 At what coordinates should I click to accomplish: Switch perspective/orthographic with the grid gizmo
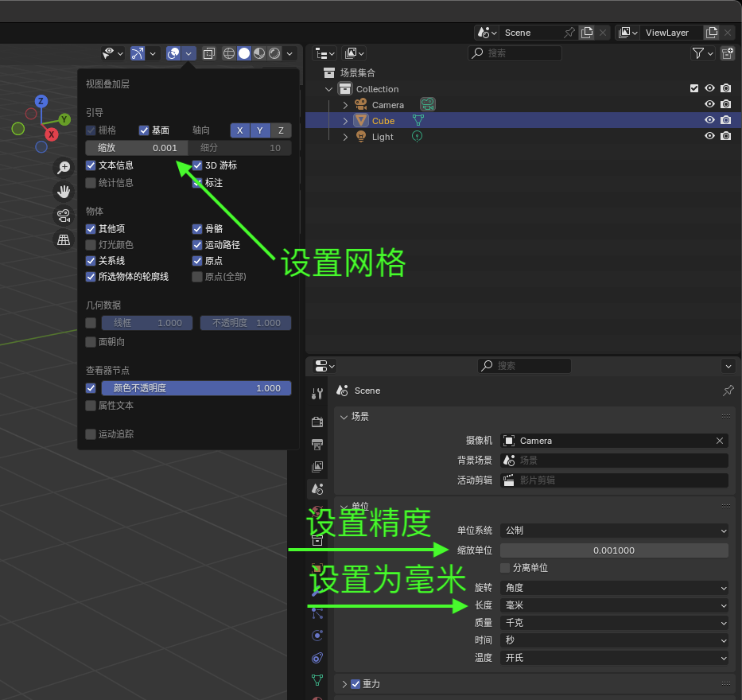(64, 239)
